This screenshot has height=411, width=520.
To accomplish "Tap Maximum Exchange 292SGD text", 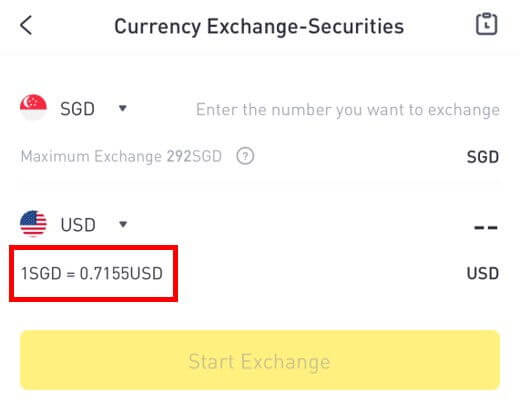I will point(121,156).
